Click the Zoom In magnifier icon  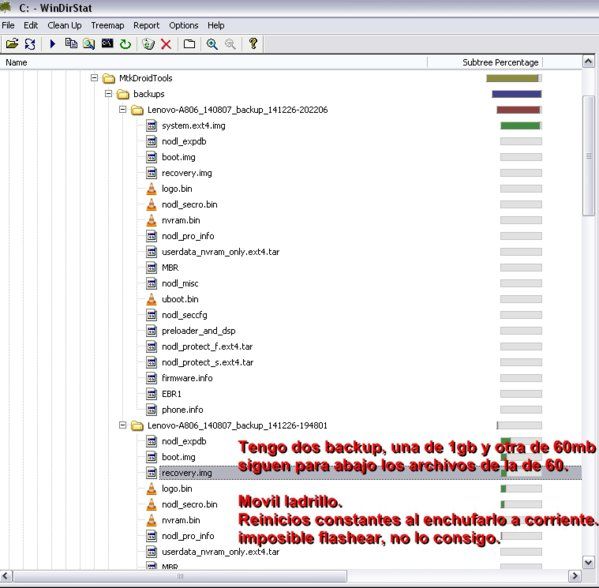212,44
